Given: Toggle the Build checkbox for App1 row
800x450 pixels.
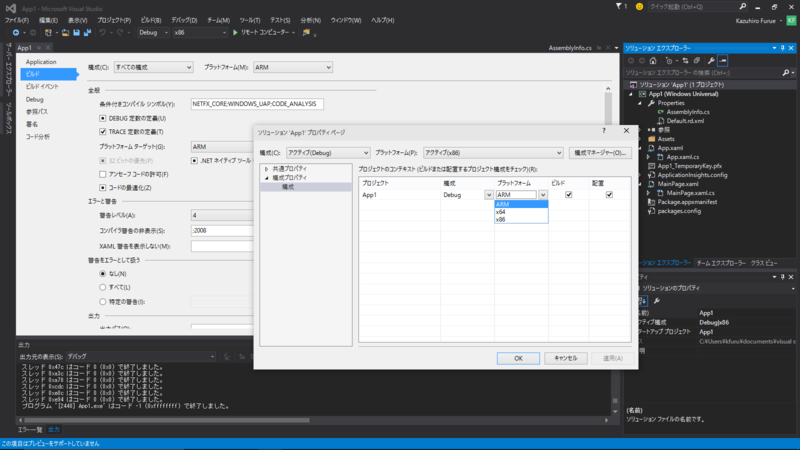Looking at the screenshot, I should [x=569, y=195].
